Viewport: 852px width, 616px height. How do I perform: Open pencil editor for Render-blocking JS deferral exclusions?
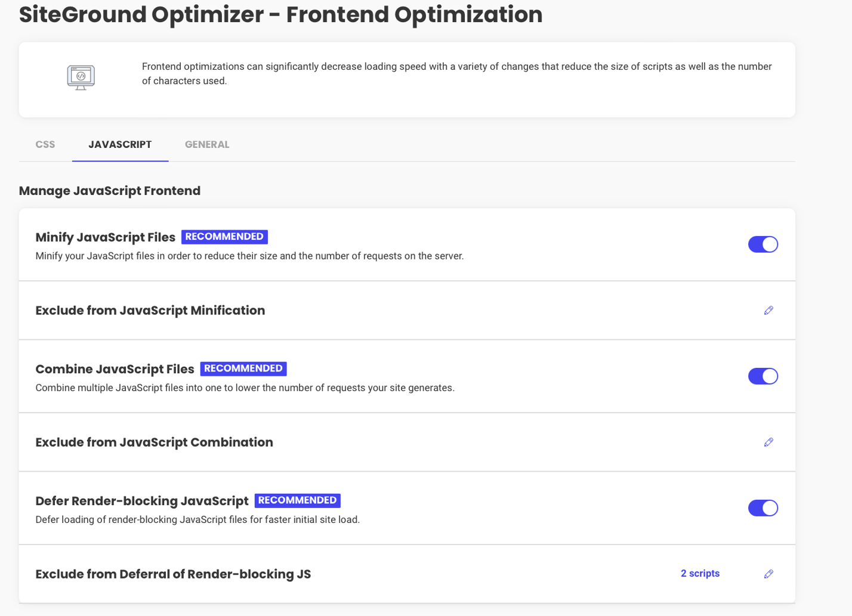coord(768,574)
